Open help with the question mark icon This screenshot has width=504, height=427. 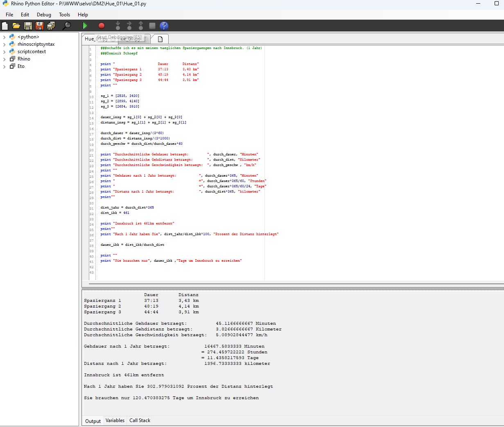click(x=163, y=25)
